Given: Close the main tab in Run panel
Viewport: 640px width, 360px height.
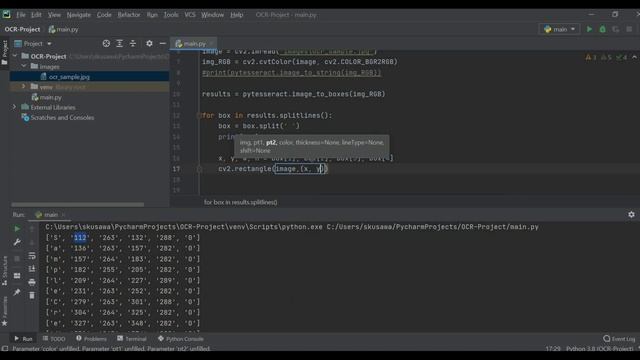Looking at the screenshot, I should tap(63, 215).
